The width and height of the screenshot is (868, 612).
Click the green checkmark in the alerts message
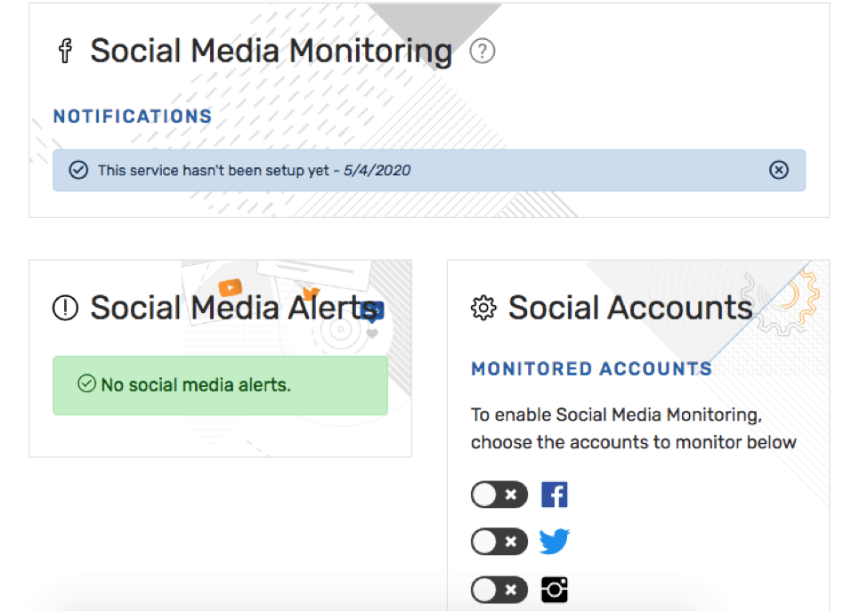click(86, 383)
